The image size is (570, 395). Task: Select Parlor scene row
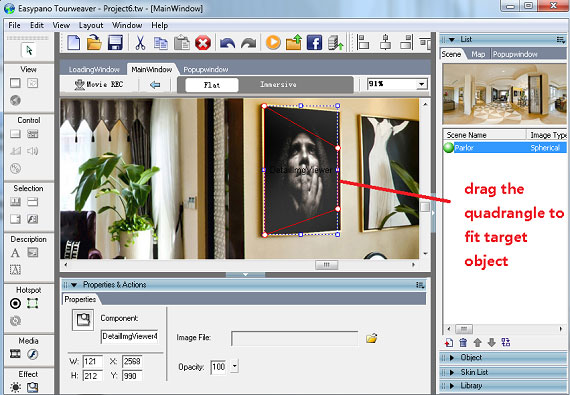coord(505,148)
